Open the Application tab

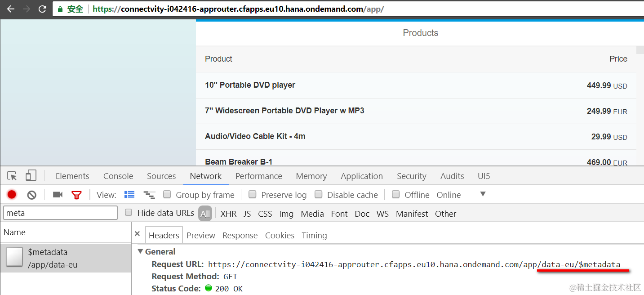[362, 176]
